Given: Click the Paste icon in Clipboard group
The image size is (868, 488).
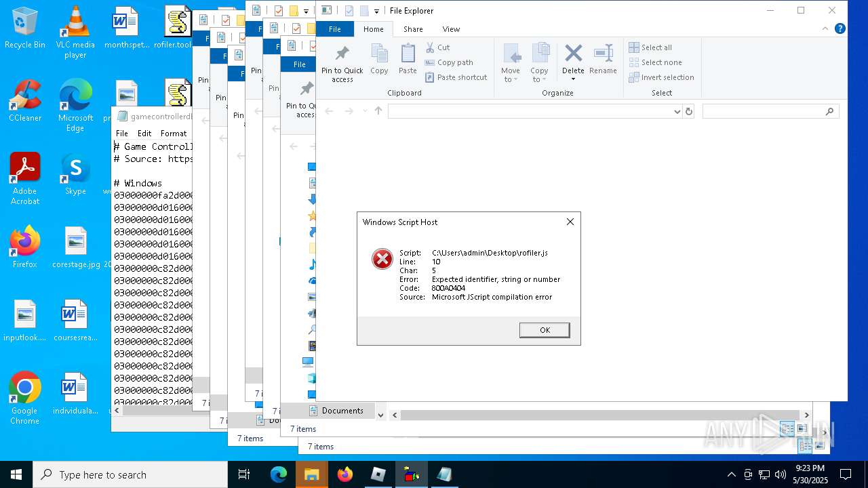Looking at the screenshot, I should point(408,54).
